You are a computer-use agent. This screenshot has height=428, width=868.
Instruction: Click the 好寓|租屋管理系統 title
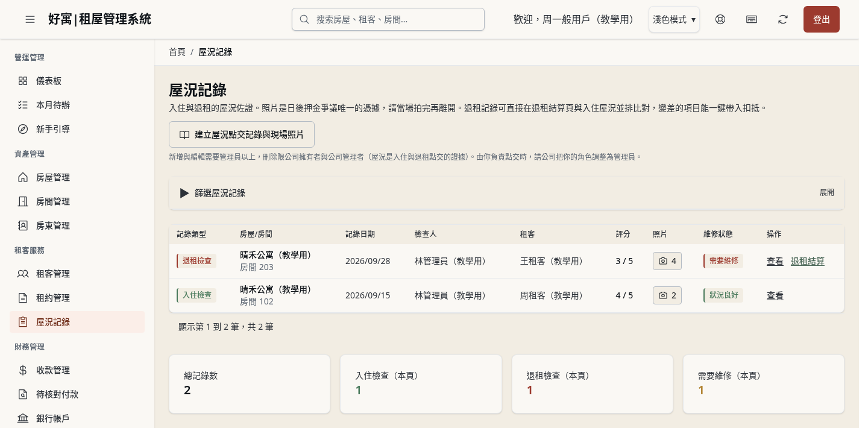point(100,19)
